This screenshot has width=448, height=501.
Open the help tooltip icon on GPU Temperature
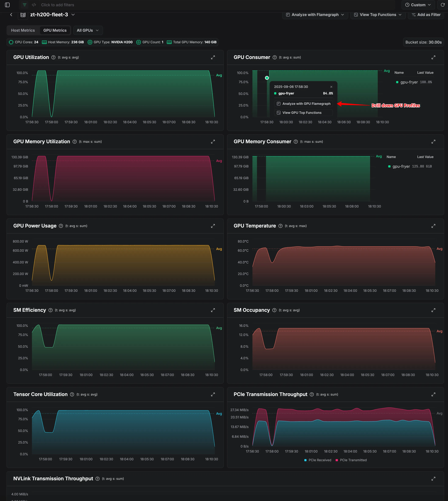tap(280, 226)
